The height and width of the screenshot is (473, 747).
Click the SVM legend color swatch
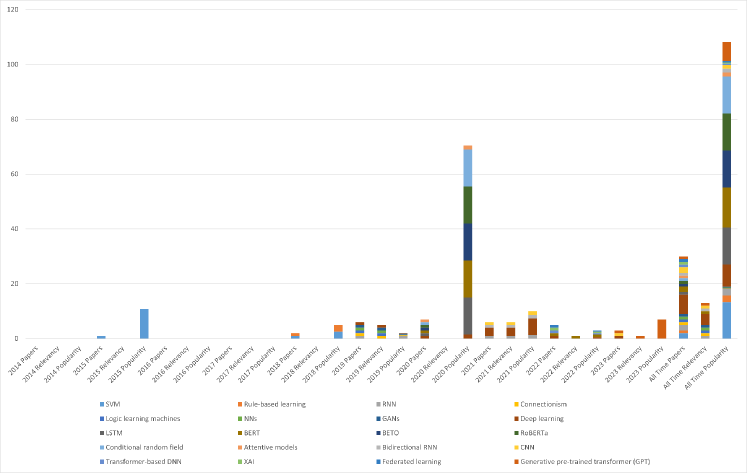[102, 404]
